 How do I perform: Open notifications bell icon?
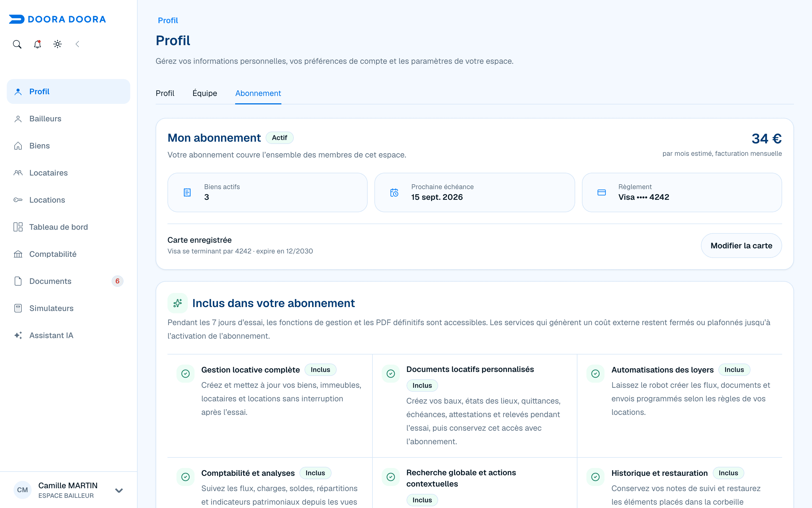tap(37, 44)
